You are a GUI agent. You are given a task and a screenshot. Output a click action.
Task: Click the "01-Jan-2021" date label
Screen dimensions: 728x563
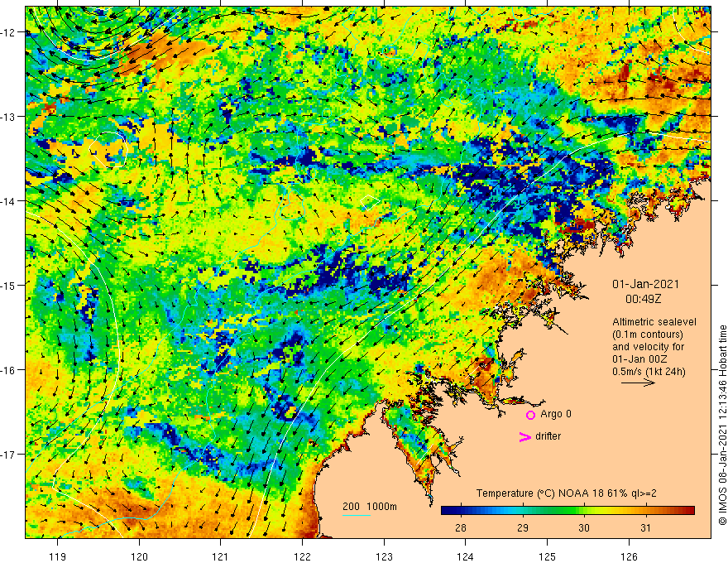click(x=645, y=284)
